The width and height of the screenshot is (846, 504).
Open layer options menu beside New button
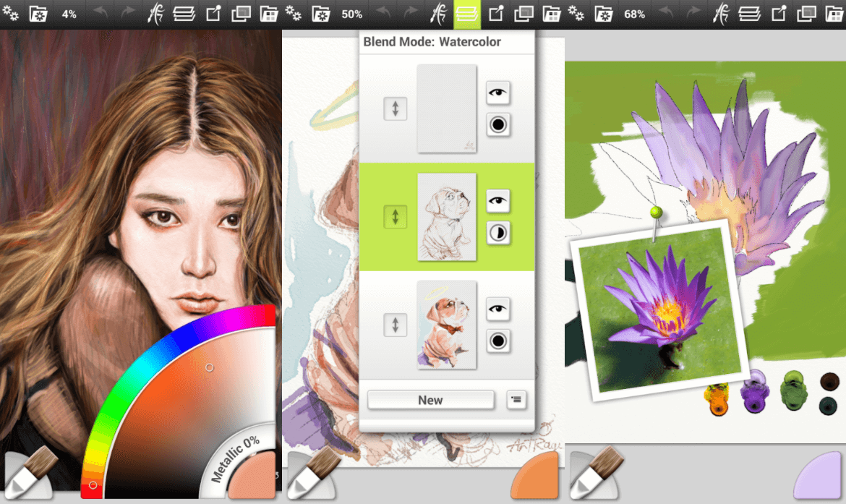click(516, 399)
